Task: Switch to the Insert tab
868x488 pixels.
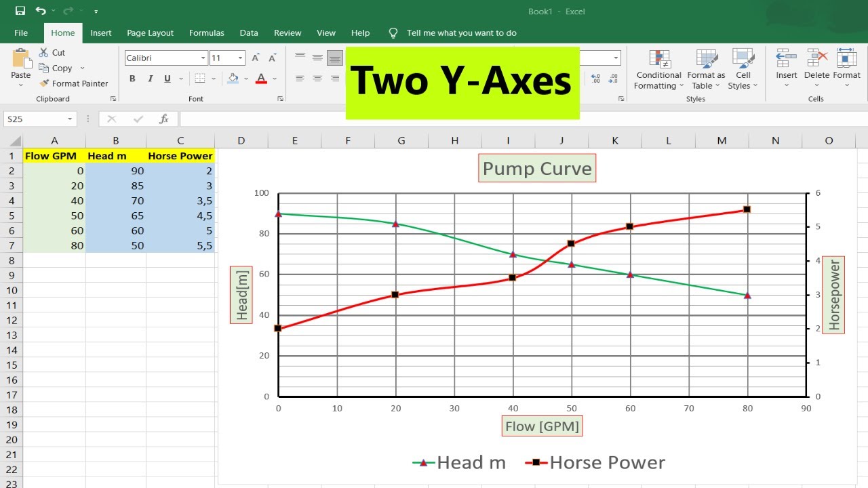Action: click(x=101, y=33)
